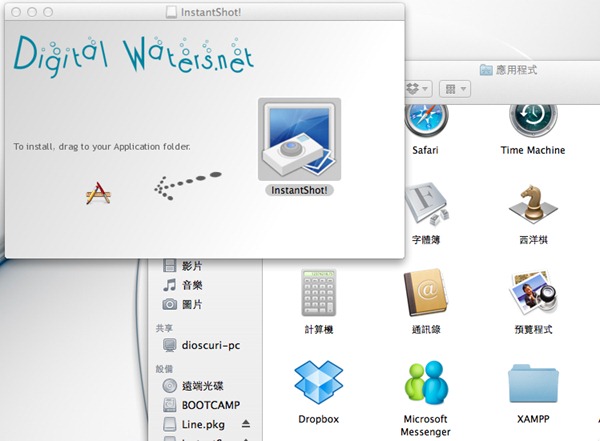Image resolution: width=600 pixels, height=441 pixels.
Task: Click the InstantShot! label under the icon
Action: pos(299,190)
